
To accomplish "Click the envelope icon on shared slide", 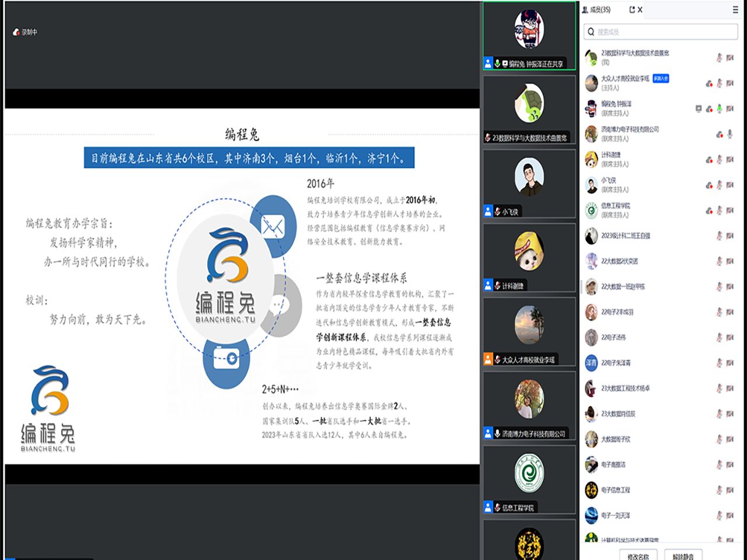I will click(x=273, y=226).
